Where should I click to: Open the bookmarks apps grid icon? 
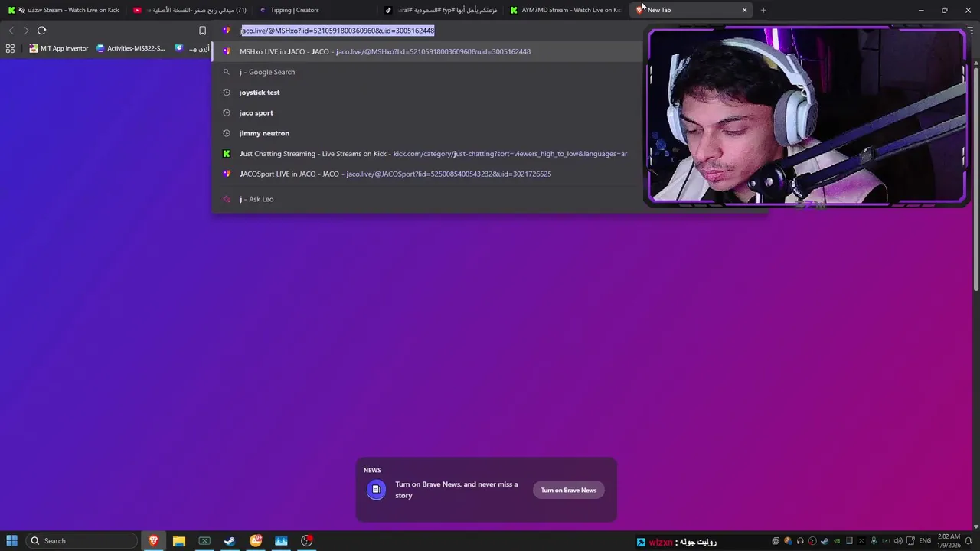(10, 48)
